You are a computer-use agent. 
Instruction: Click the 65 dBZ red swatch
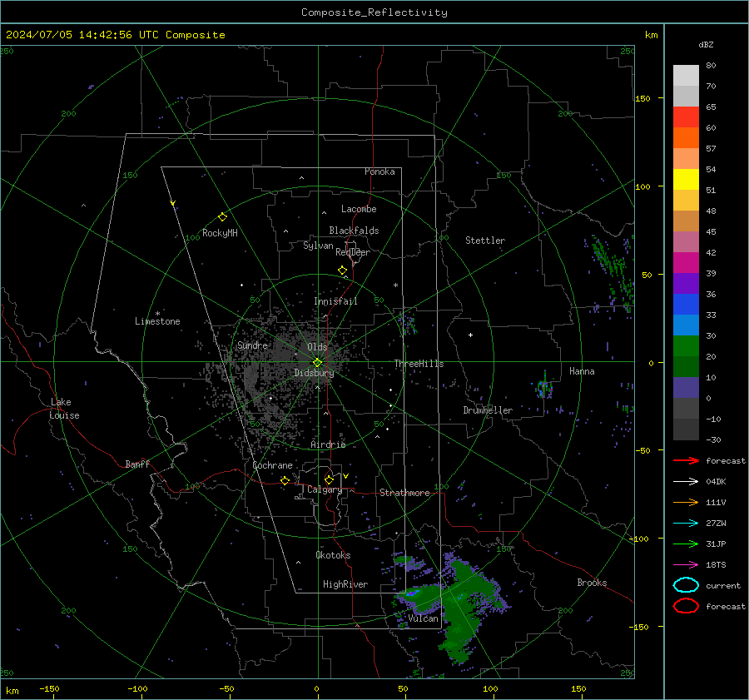click(x=686, y=117)
